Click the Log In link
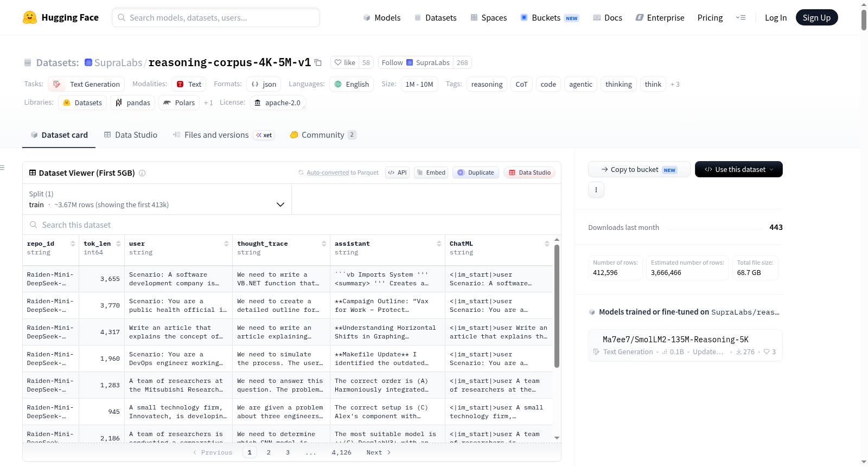 (775, 17)
